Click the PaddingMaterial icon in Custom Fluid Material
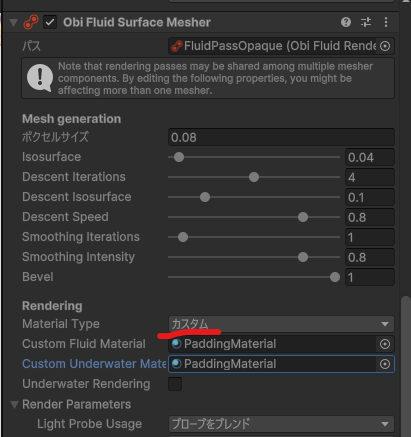Viewport: 411px width, 437px height. pyautogui.click(x=177, y=344)
